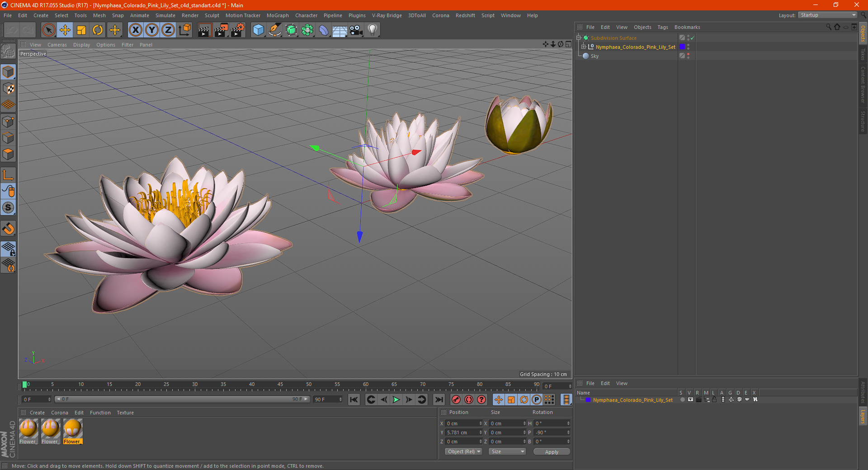Image resolution: width=868 pixels, height=470 pixels.
Task: Open the MoGraph menu
Action: [278, 15]
